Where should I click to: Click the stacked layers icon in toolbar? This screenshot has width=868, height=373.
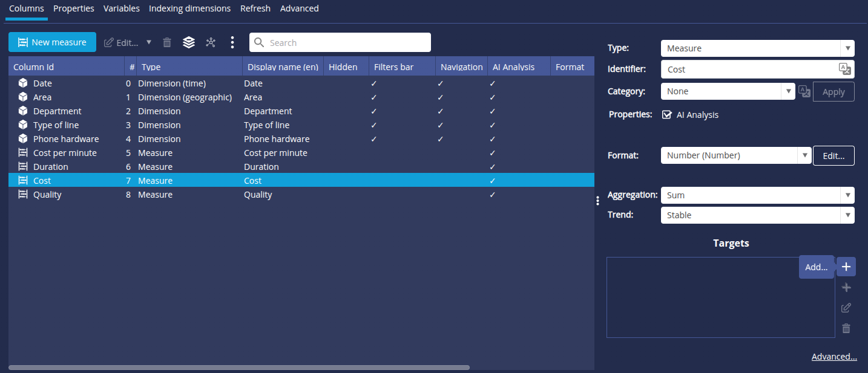click(189, 42)
